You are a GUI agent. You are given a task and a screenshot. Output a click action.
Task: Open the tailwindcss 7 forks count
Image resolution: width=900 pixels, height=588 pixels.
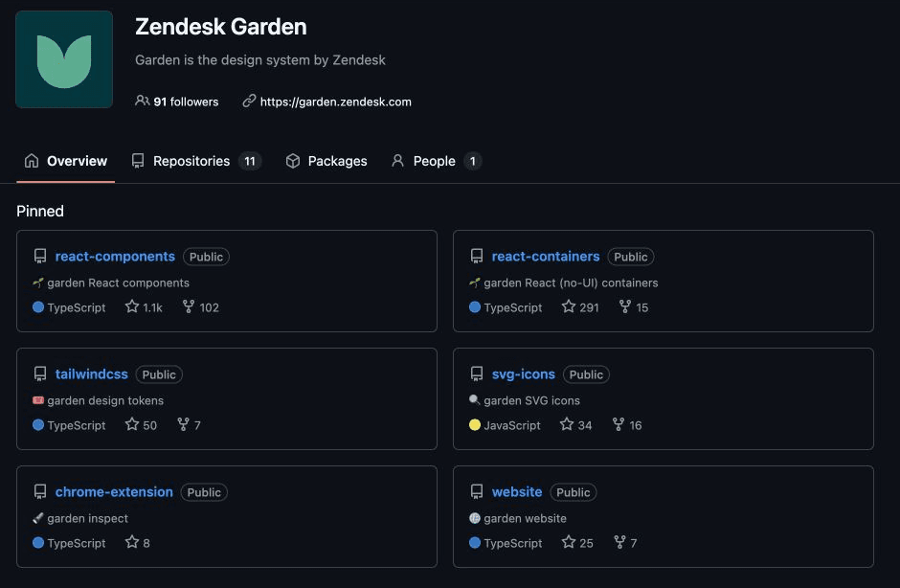pyautogui.click(x=197, y=425)
